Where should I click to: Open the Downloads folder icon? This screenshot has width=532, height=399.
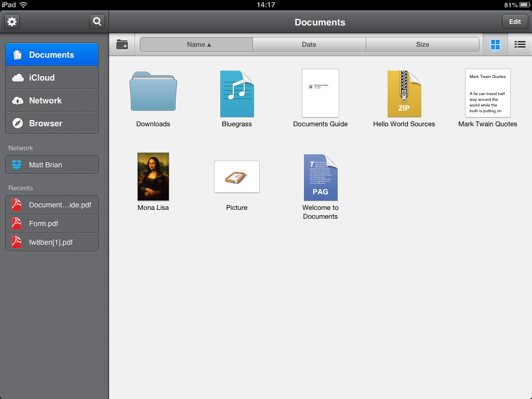coord(153,91)
